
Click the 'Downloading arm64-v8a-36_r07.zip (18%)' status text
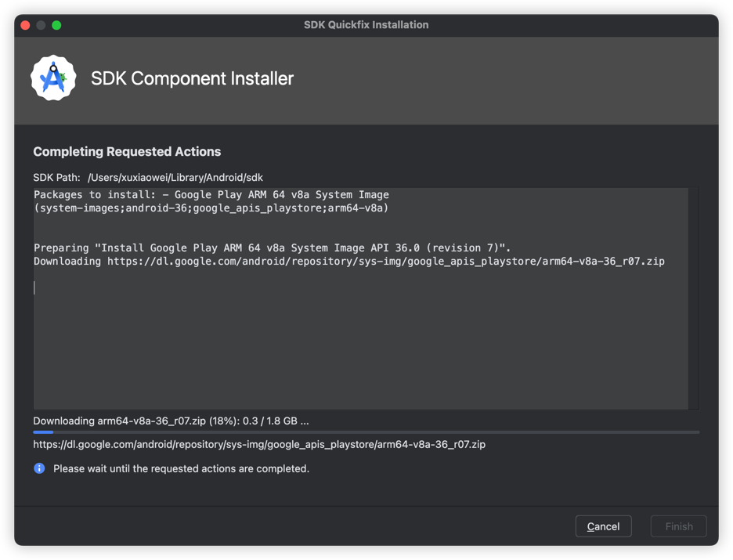171,421
